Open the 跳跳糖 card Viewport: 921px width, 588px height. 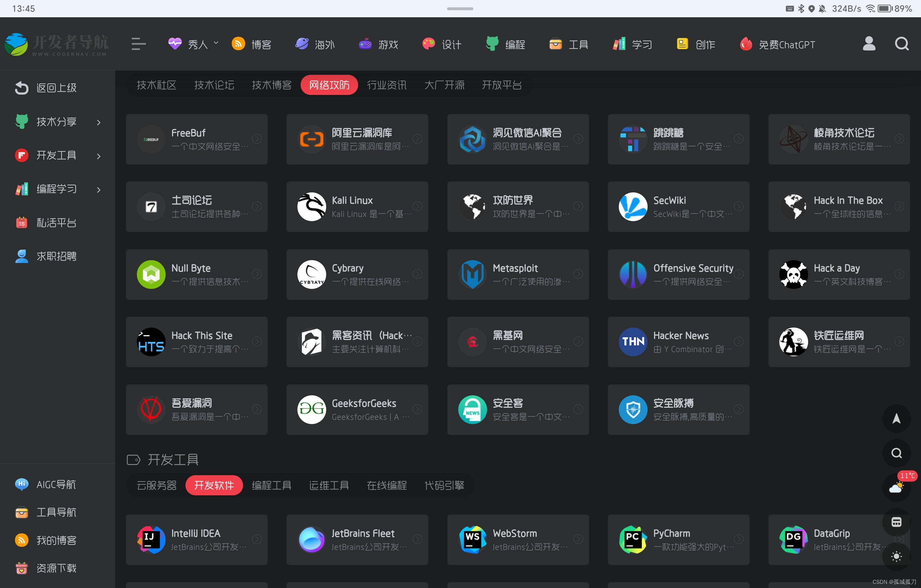click(679, 139)
